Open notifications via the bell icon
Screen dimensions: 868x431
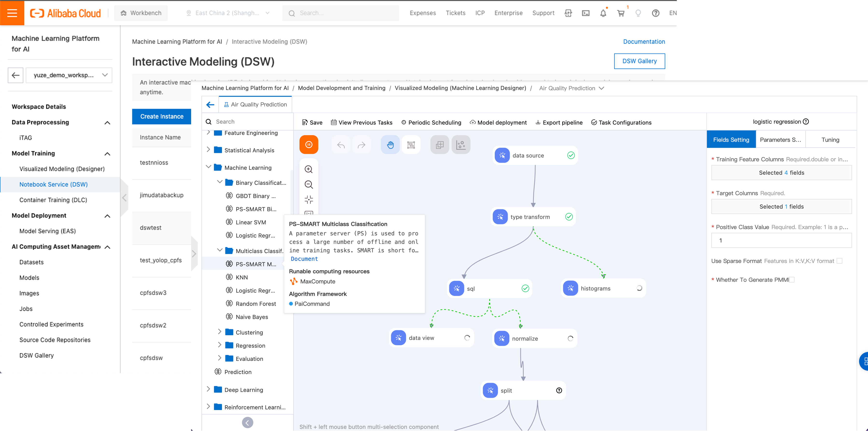603,13
